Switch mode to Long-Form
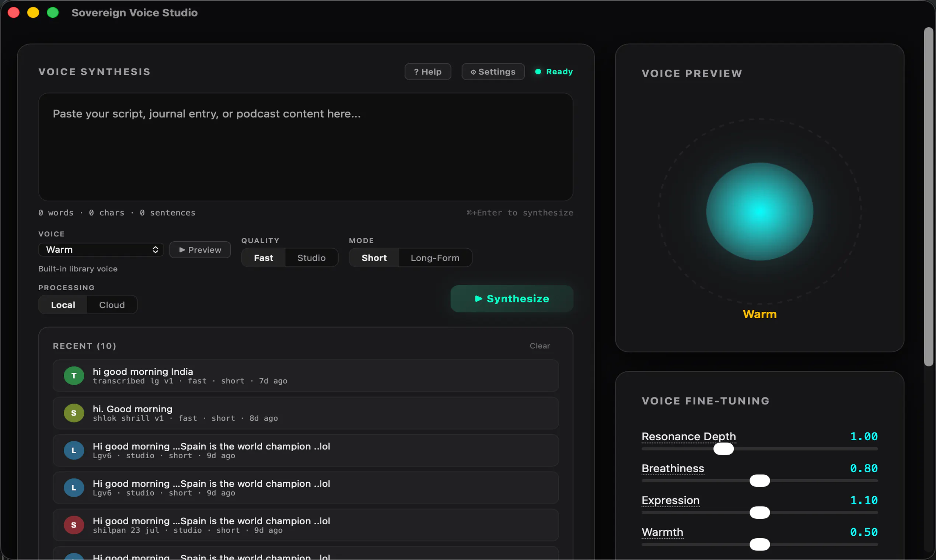 tap(435, 258)
